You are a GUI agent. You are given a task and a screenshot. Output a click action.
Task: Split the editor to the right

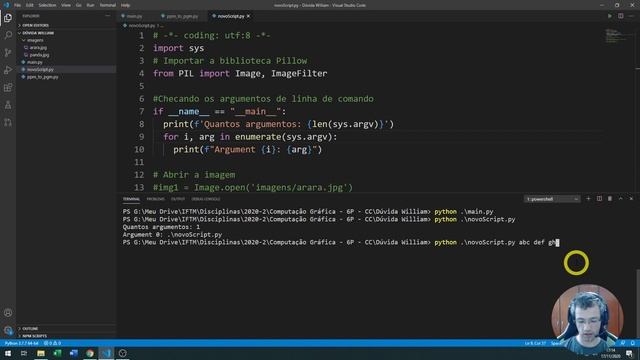(x=620, y=16)
